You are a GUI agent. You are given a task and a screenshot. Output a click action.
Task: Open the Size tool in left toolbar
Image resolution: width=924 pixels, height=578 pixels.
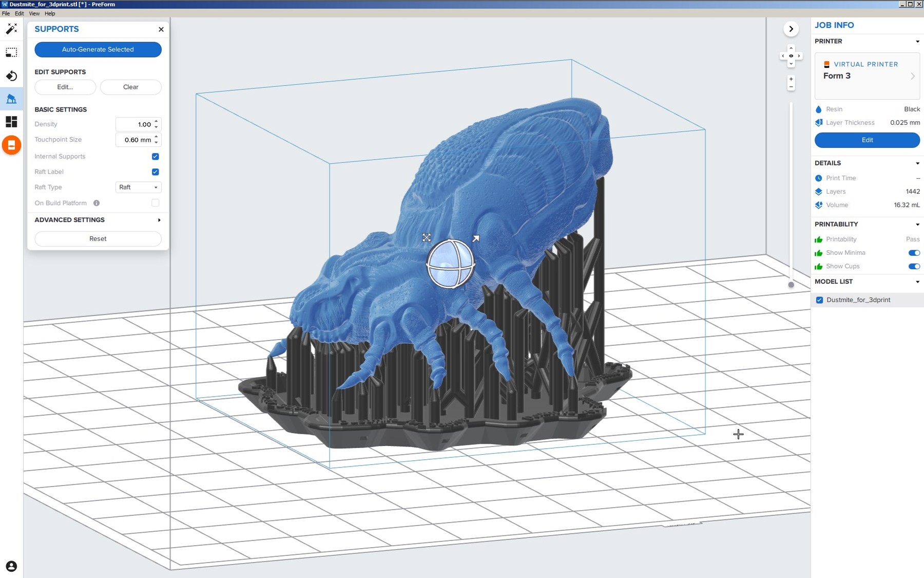11,52
